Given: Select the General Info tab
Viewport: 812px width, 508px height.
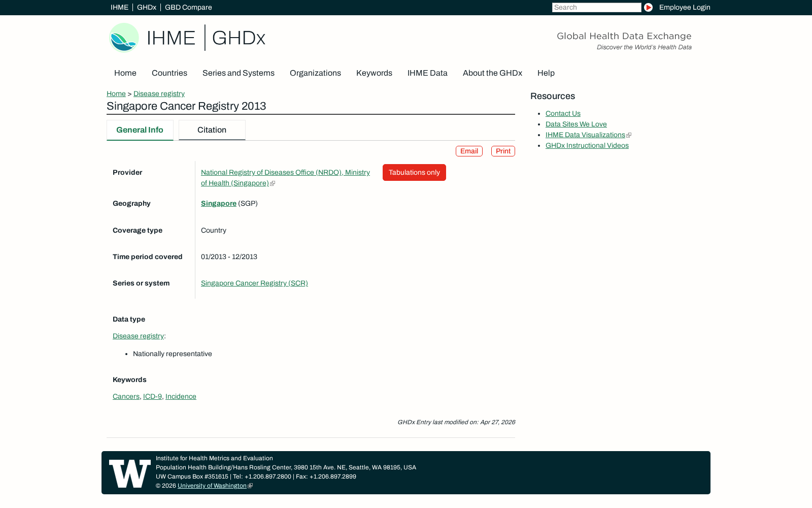Looking at the screenshot, I should [140, 130].
